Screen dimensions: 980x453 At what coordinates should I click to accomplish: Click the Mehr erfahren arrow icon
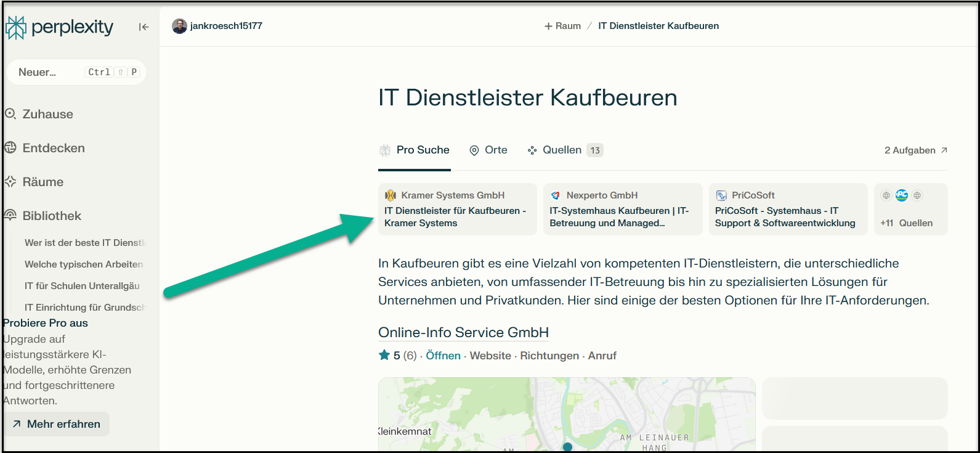click(x=17, y=424)
